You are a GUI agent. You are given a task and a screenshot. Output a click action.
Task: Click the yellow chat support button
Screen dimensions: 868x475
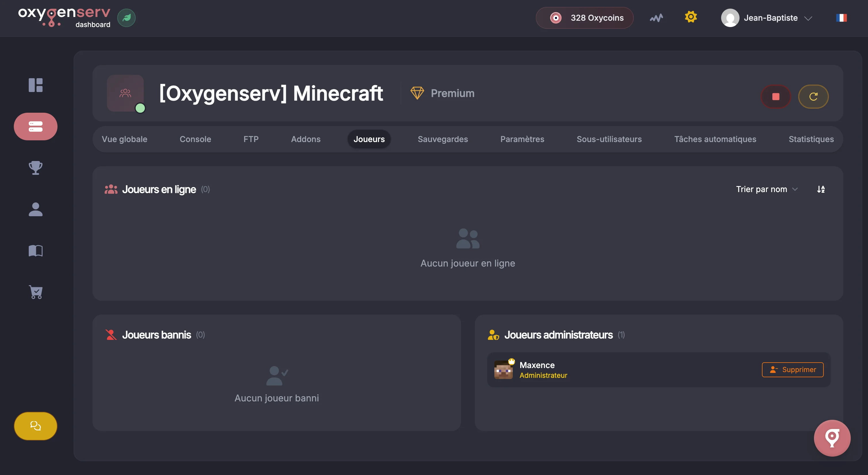(35, 426)
